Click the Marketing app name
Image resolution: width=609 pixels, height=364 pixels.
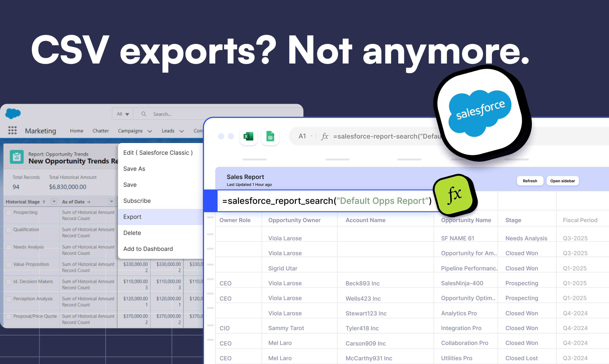click(41, 131)
